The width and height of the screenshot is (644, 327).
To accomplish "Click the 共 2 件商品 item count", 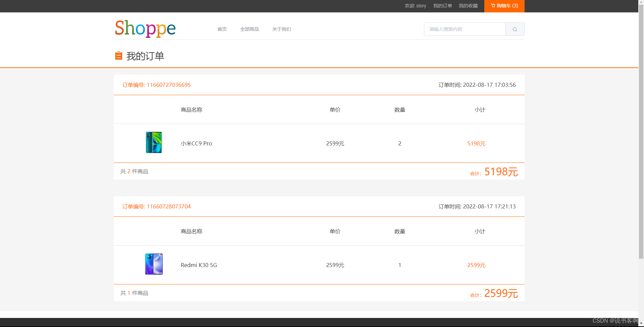I will pos(134,172).
